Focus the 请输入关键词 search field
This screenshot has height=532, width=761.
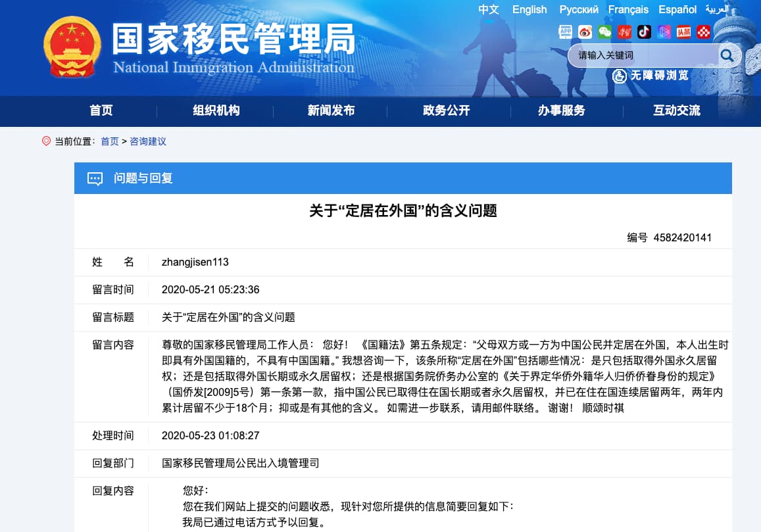click(641, 56)
